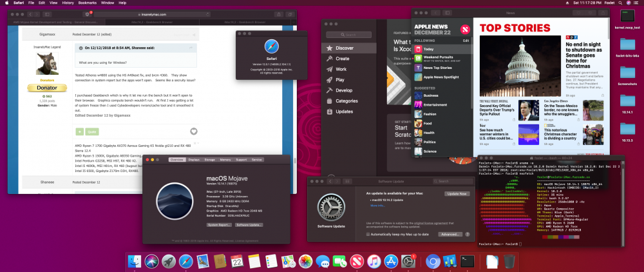Image resolution: width=644 pixels, height=272 pixels.
Task: Open Messages icon in the Dock
Action: point(323,261)
